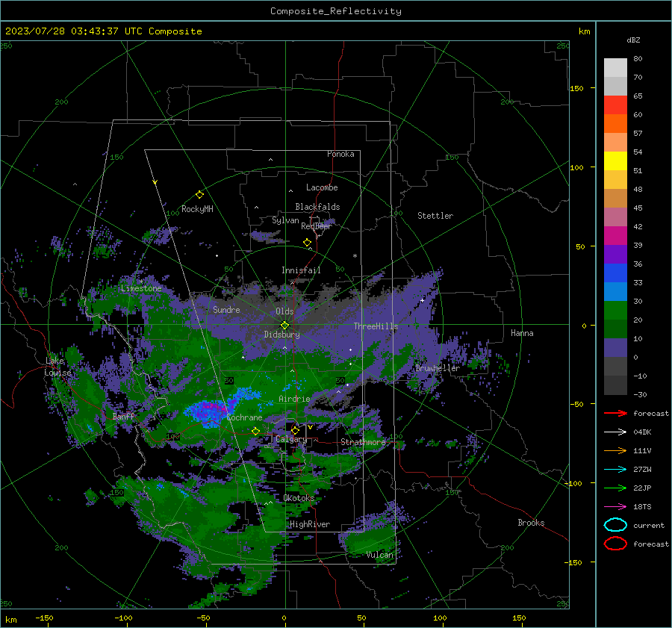Pick the bright green 20-30 dBZ swatch

pos(615,311)
